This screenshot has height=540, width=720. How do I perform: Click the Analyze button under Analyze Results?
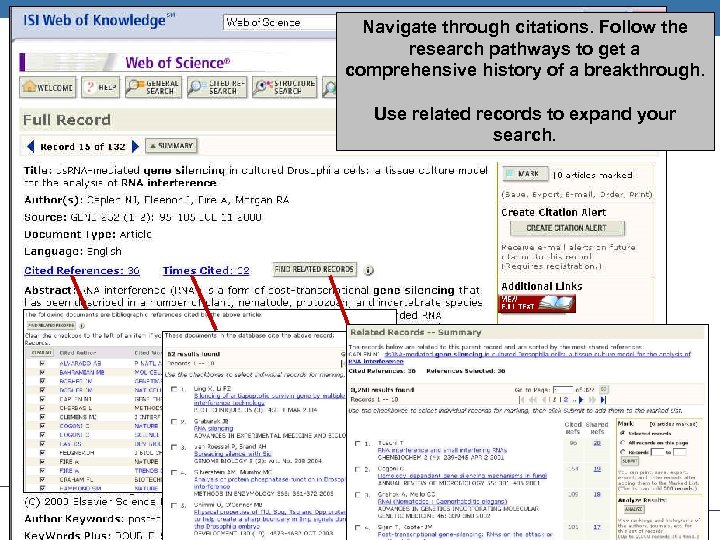point(634,509)
